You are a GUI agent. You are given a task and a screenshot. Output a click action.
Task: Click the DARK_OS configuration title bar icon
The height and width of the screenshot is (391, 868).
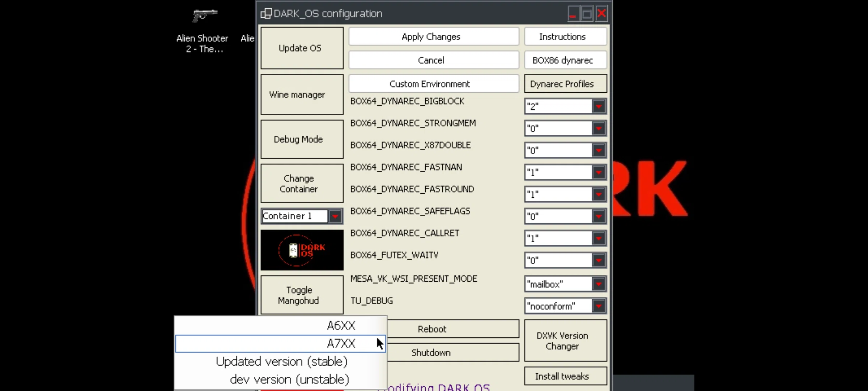click(x=266, y=14)
